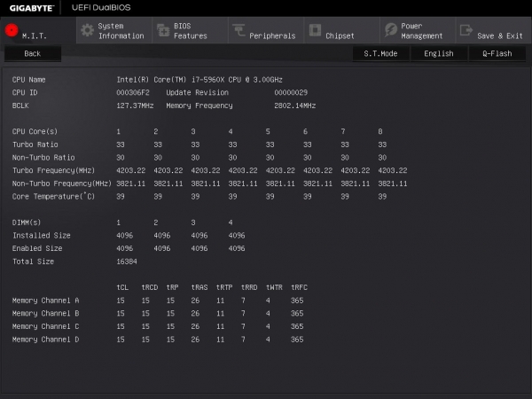Switch to S.T.Mode
The width and height of the screenshot is (532, 399).
click(380, 53)
